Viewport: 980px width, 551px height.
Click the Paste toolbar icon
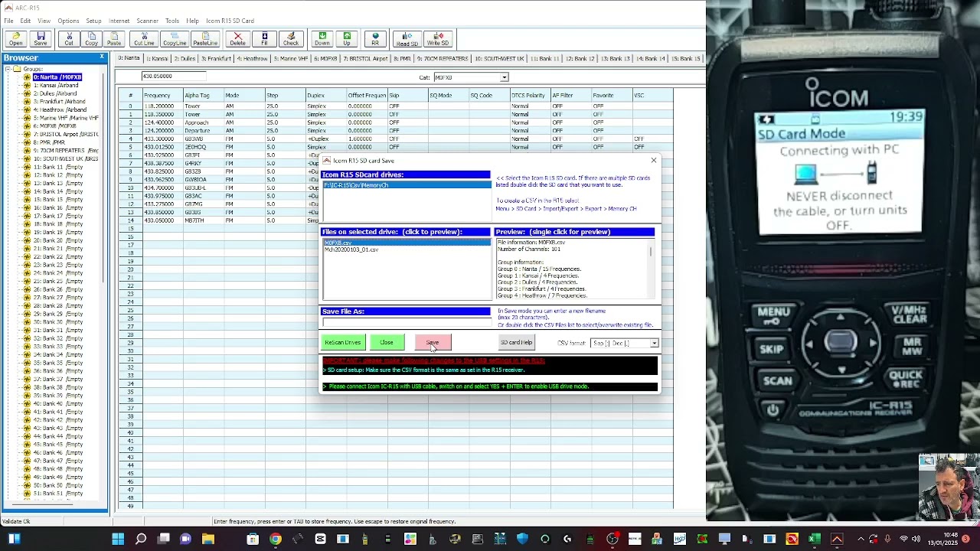(114, 39)
